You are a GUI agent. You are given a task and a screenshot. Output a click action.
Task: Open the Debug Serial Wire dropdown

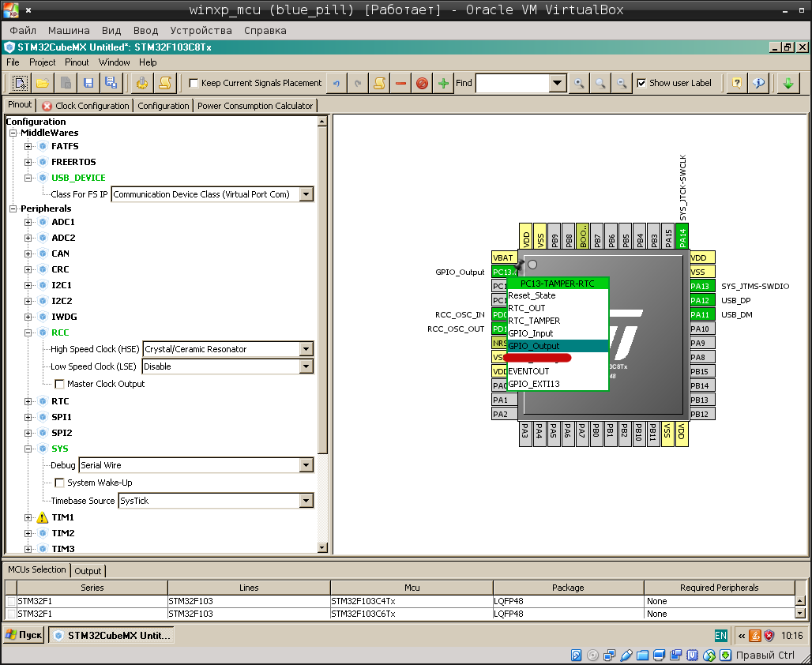(306, 465)
